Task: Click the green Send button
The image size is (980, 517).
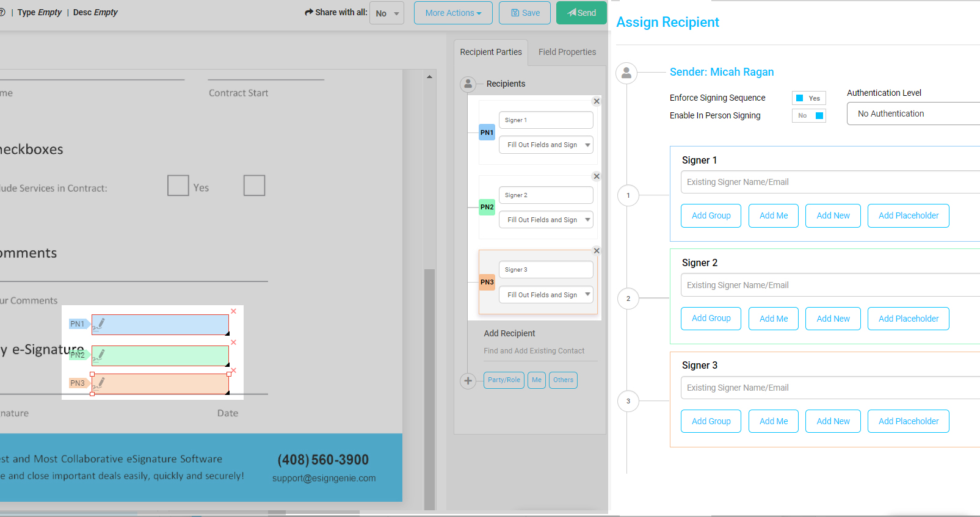Action: pos(581,13)
